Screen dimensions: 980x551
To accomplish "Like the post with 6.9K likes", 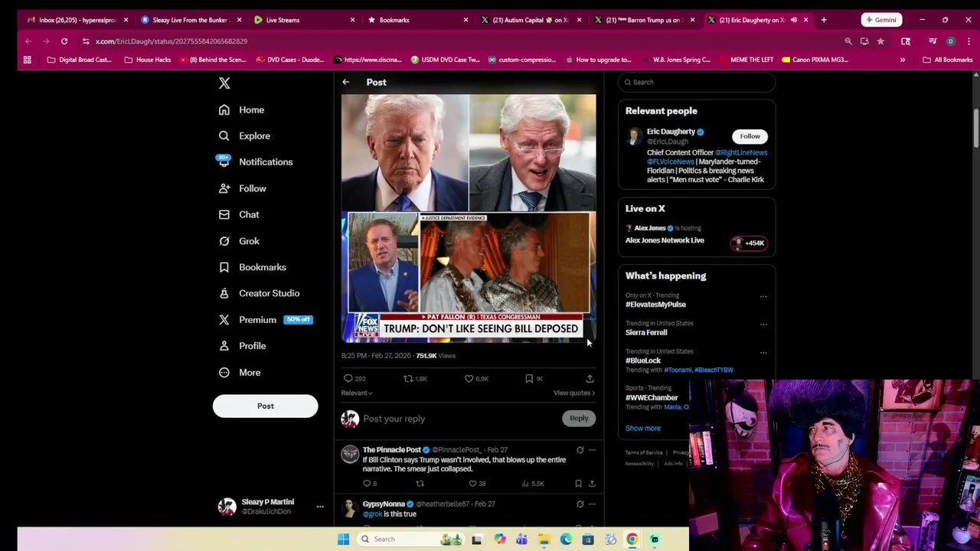I will [476, 378].
